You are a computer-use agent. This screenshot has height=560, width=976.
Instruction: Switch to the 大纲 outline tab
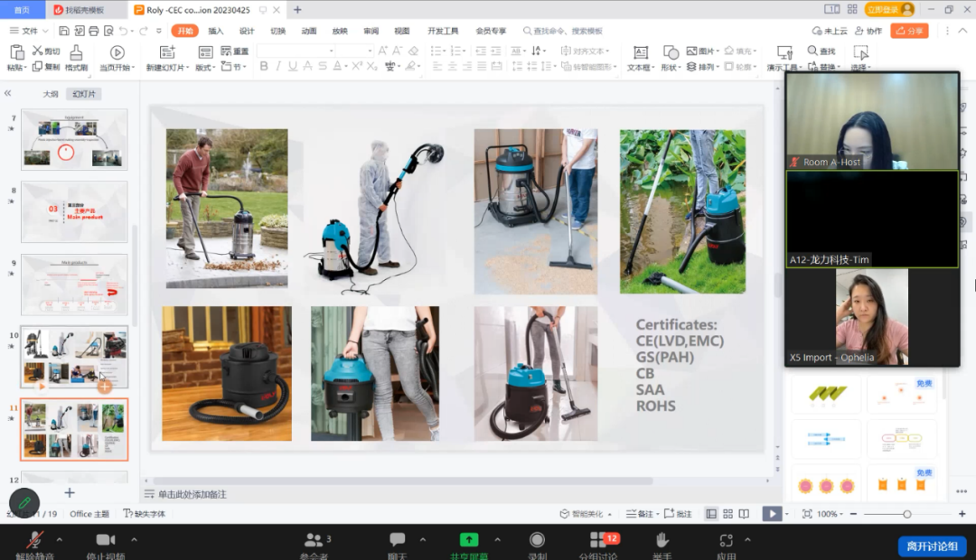point(51,94)
